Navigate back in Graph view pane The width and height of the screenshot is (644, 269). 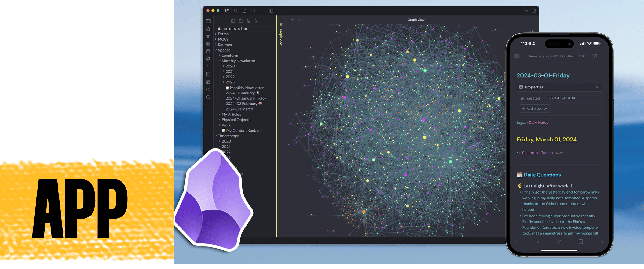[x=292, y=20]
